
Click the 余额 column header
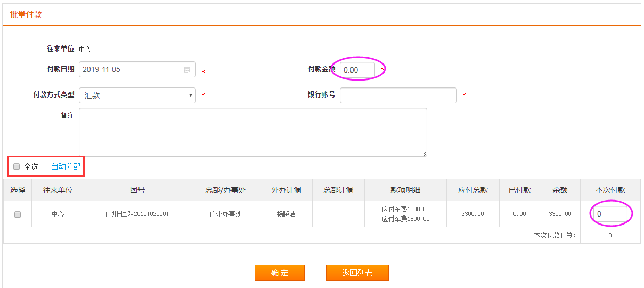(x=560, y=190)
